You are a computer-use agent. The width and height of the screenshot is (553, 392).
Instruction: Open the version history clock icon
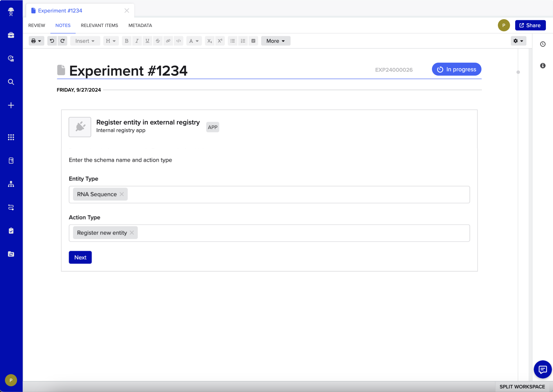point(543,44)
